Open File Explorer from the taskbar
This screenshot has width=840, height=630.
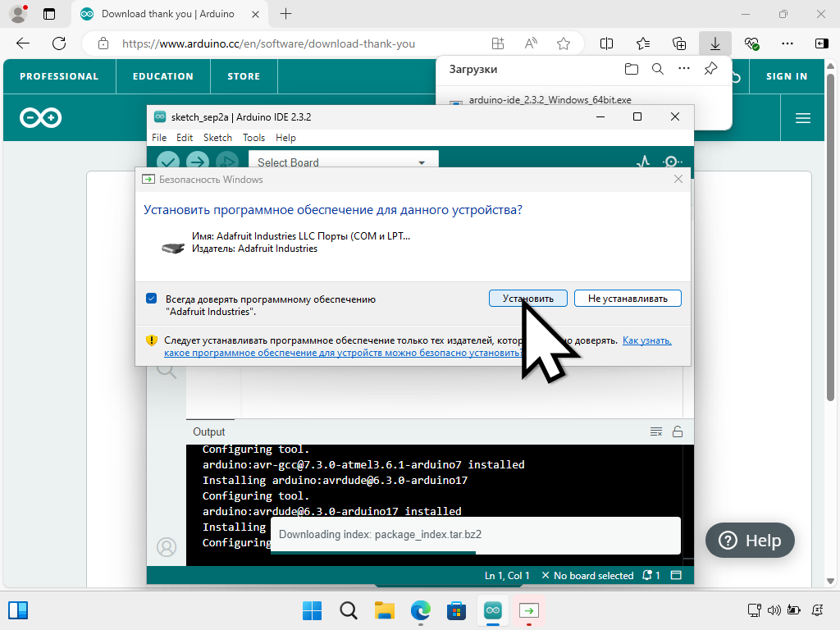point(384,610)
